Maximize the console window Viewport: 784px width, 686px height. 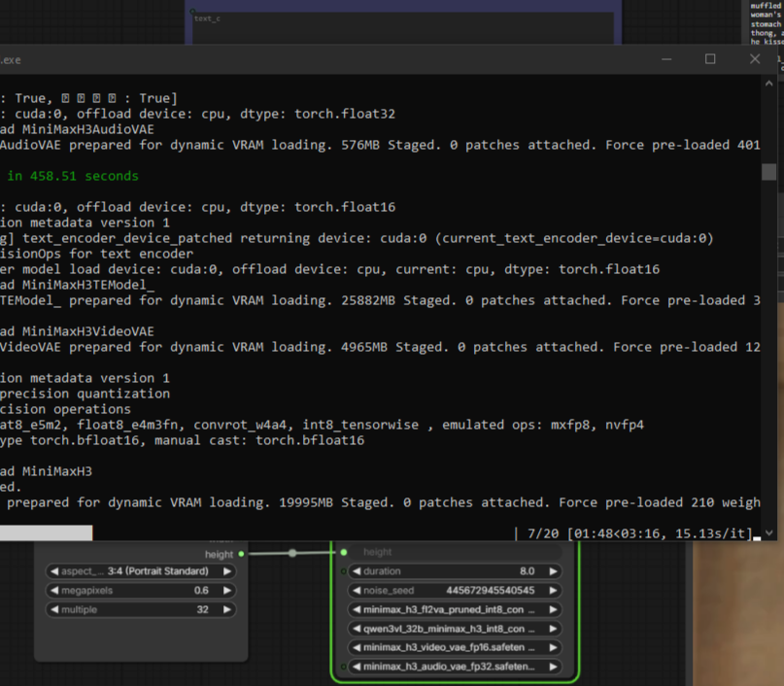[710, 59]
